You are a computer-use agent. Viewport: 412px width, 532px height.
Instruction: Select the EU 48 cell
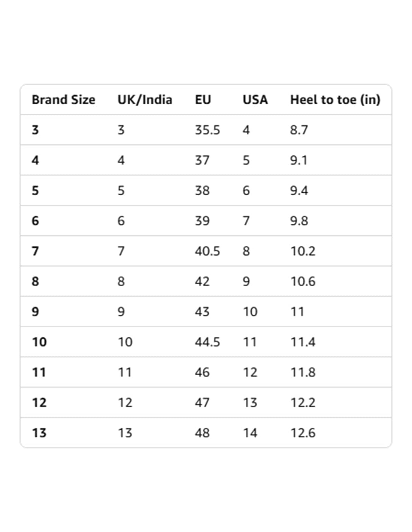coord(202,433)
